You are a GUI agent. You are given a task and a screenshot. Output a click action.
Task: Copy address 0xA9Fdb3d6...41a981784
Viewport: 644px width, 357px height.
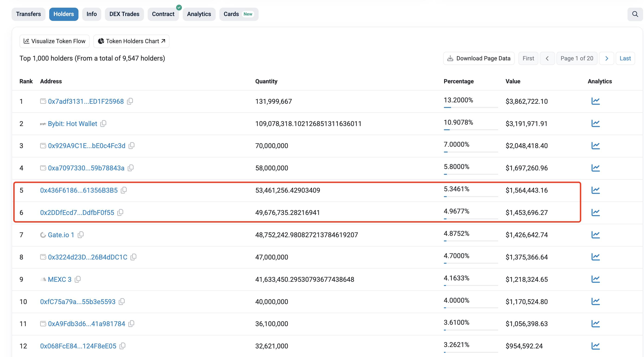click(131, 324)
